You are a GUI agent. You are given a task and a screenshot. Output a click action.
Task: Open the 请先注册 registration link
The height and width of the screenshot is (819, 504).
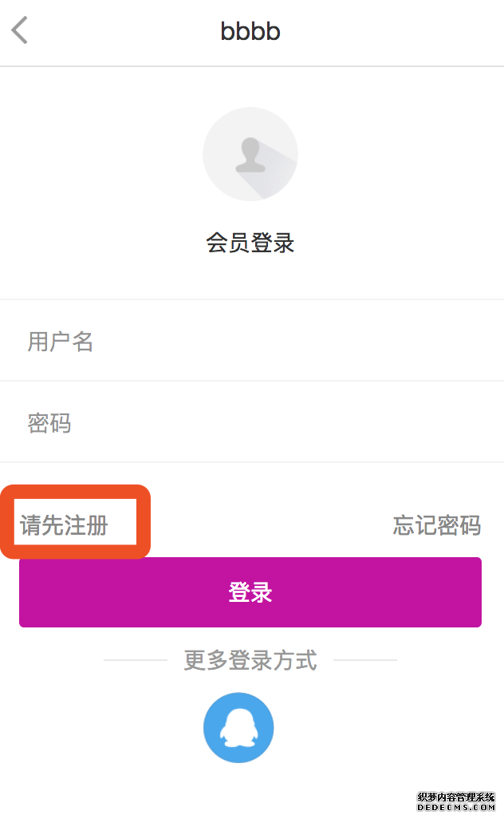[64, 525]
